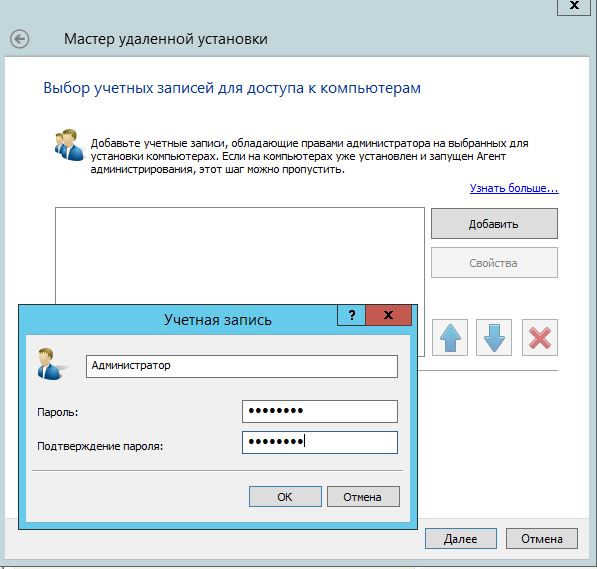Click into the Пароль password field
The height and width of the screenshot is (569, 597).
(320, 411)
